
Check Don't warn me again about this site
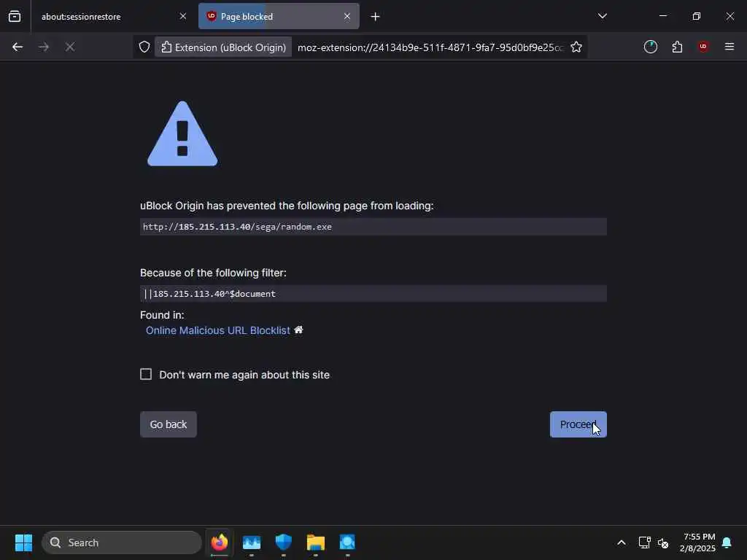tap(146, 374)
